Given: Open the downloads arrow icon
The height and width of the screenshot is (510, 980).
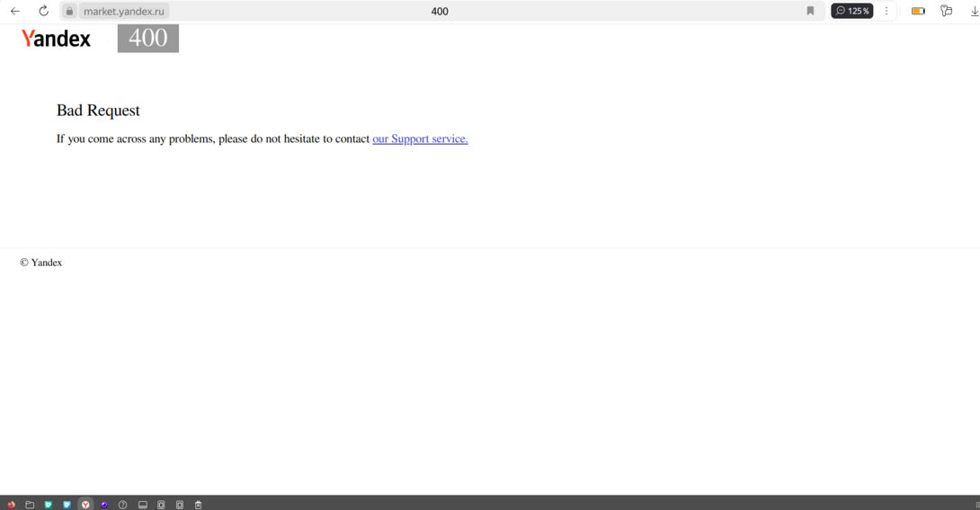Looking at the screenshot, I should [974, 11].
